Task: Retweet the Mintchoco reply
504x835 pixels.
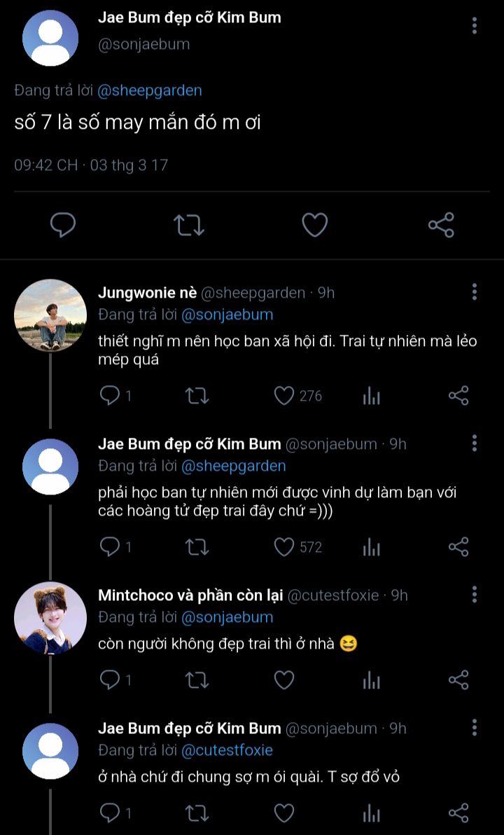Action: [197, 679]
